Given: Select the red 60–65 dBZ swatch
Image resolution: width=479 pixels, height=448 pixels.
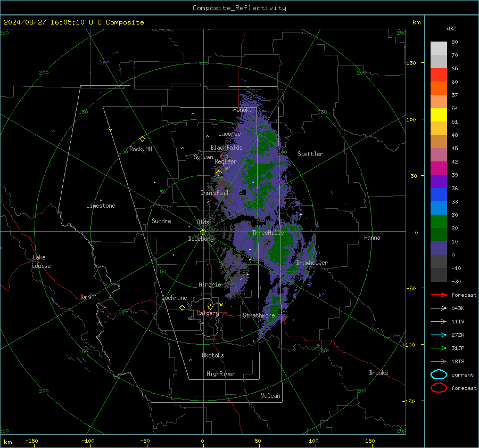Looking at the screenshot, I should (439, 75).
